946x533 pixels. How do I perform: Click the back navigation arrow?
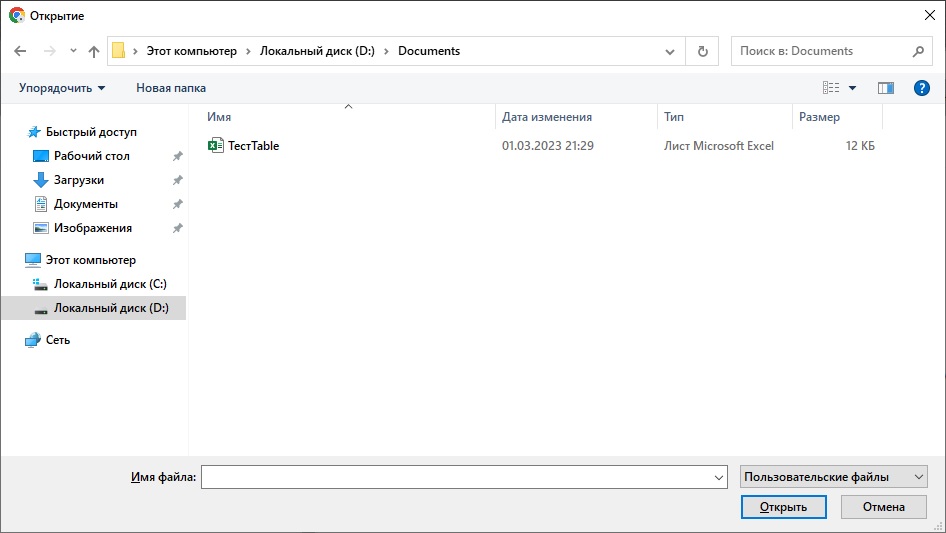tap(21, 51)
